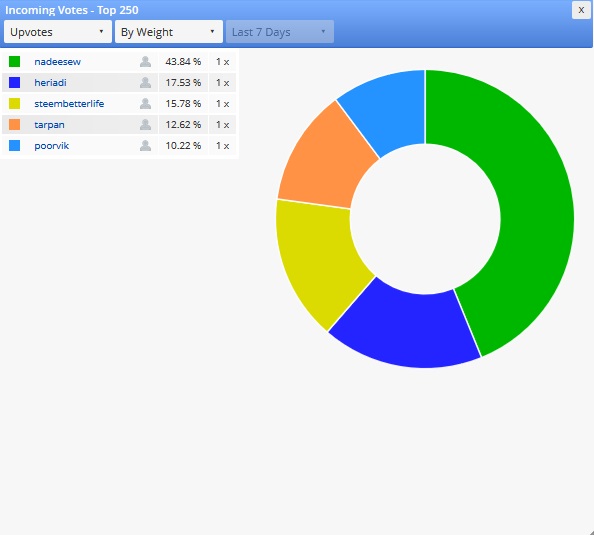Open the tarpan account link
The image size is (594, 535).
click(x=49, y=125)
